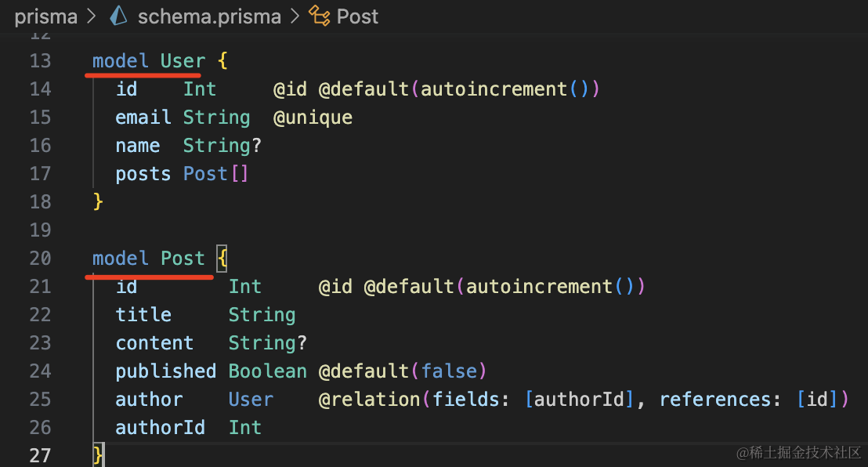Open the "schema.prisma" breadcrumb item
868x467 pixels.
208,16
